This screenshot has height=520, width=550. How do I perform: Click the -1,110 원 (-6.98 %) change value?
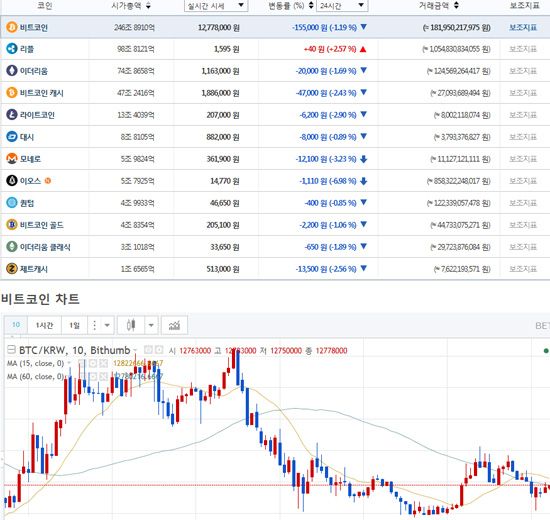pyautogui.click(x=328, y=181)
